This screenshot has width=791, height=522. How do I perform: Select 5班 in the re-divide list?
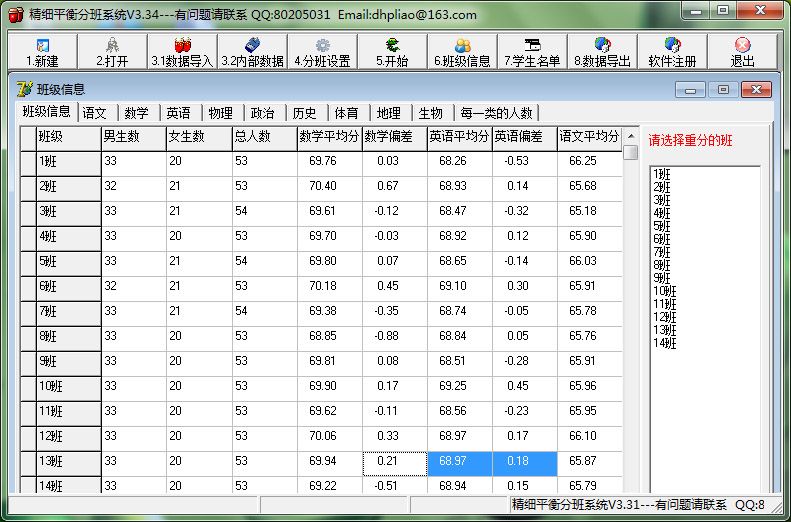point(662,226)
